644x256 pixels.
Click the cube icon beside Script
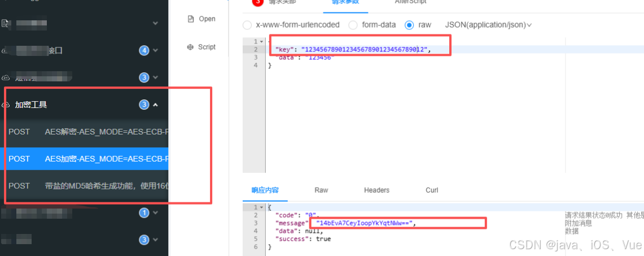pos(190,47)
